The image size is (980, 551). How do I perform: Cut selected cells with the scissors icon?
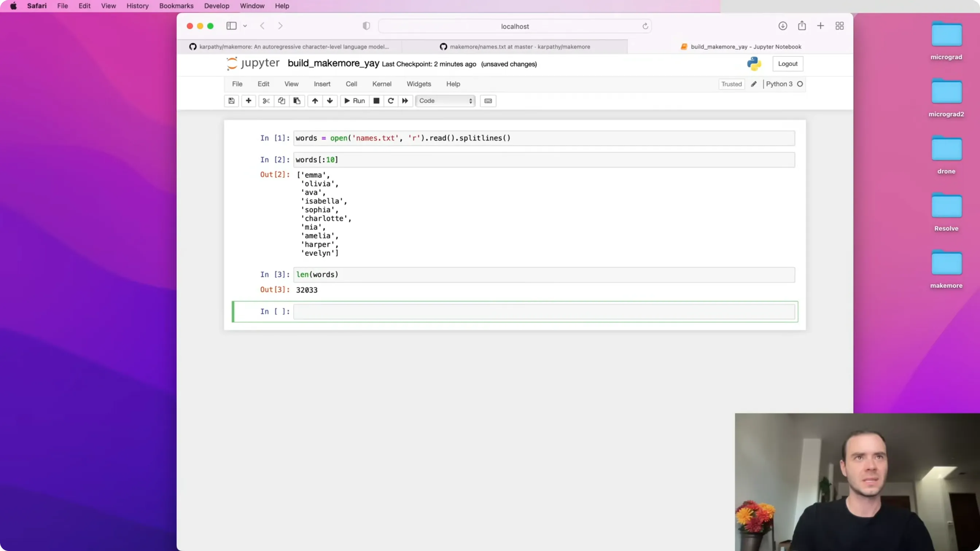coord(266,101)
